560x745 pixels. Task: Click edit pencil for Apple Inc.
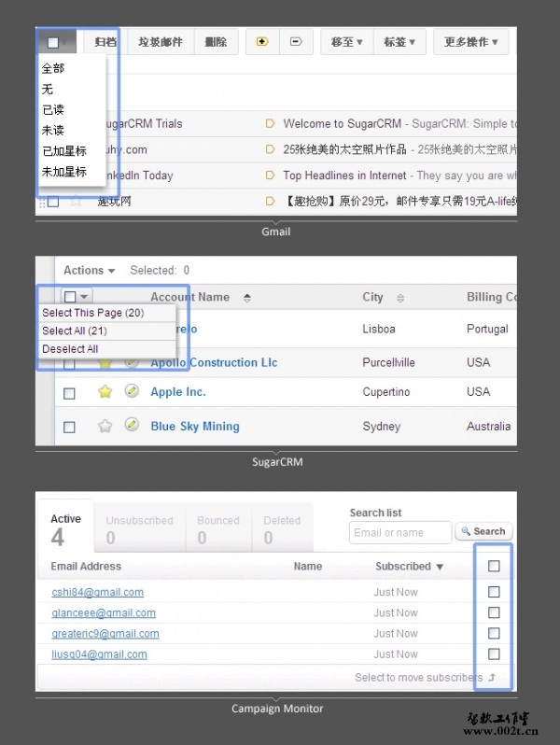click(132, 391)
